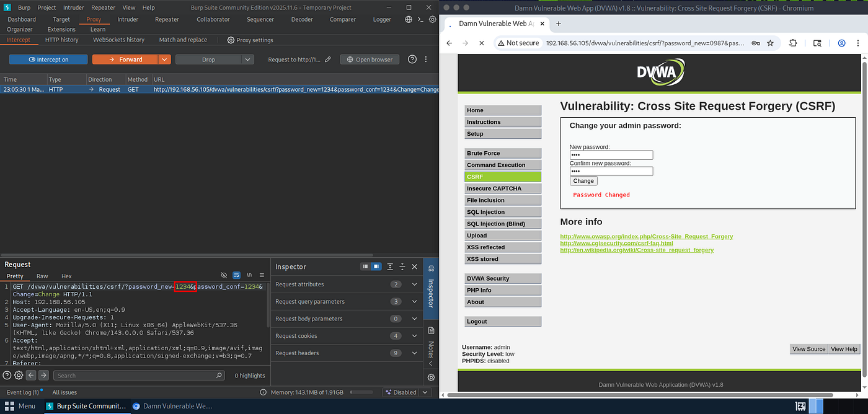Open the Repeater menu in menu bar
Screen dimensions: 868x414
pos(104,7)
